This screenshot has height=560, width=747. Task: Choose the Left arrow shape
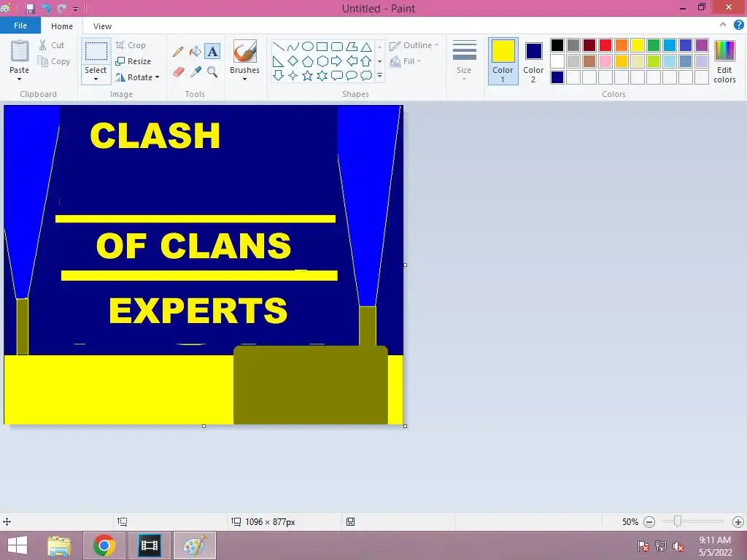click(x=352, y=61)
